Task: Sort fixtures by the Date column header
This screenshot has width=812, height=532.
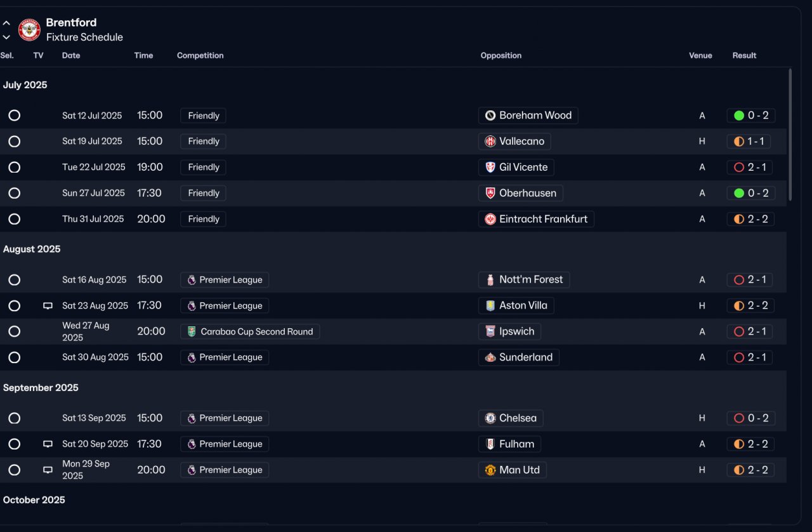Action: tap(71, 56)
